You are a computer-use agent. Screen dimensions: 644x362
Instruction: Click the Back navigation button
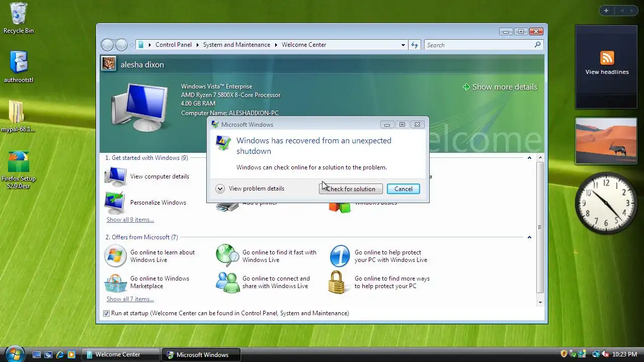coord(107,45)
